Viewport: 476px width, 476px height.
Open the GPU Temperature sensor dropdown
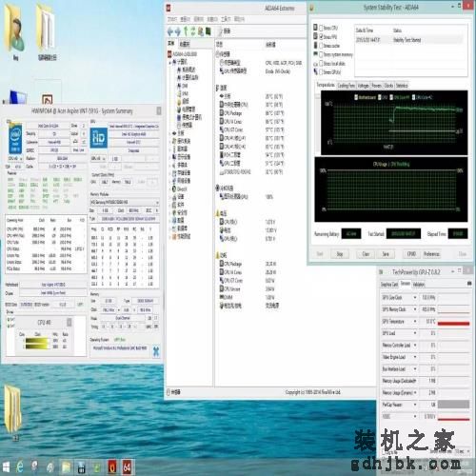pyautogui.click(x=415, y=321)
